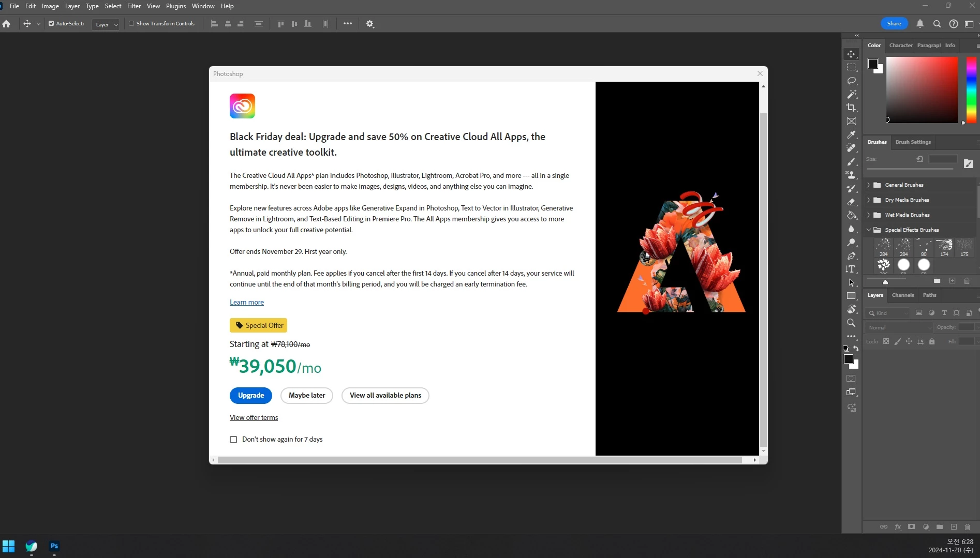Open the layer Kind filter dropdown
The image size is (980, 558).
point(888,313)
